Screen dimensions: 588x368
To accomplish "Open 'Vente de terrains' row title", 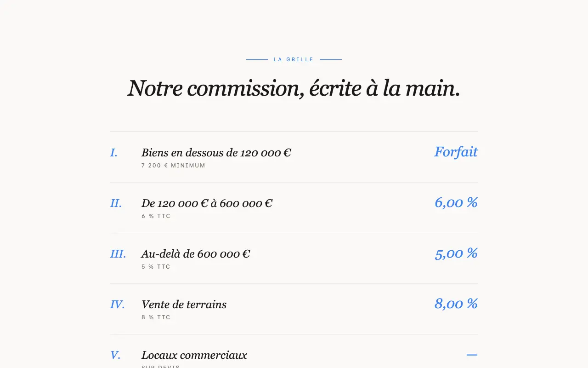I will click(184, 305).
